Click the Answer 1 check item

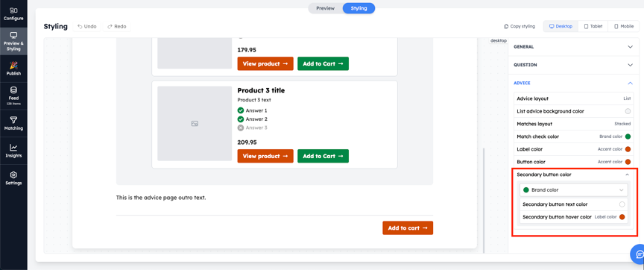(x=252, y=110)
